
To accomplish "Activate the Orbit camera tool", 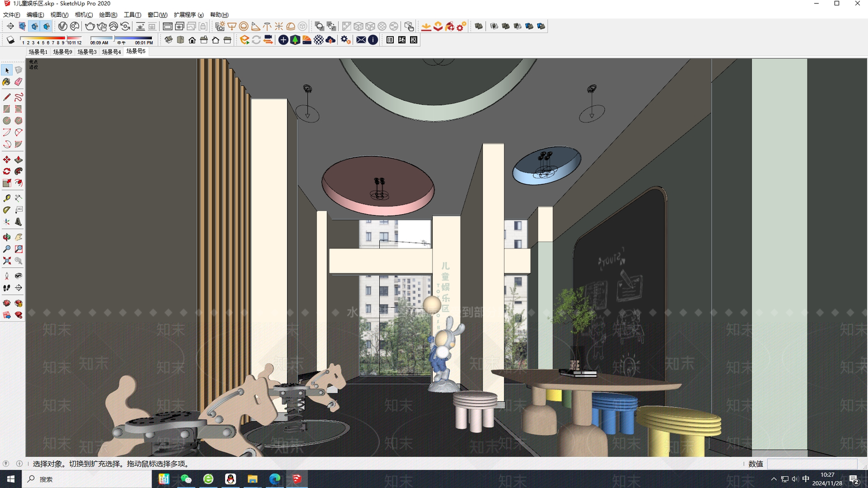I will (x=7, y=237).
